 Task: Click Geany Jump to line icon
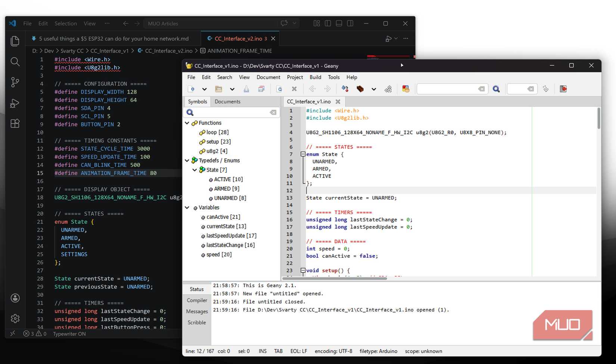546,89
